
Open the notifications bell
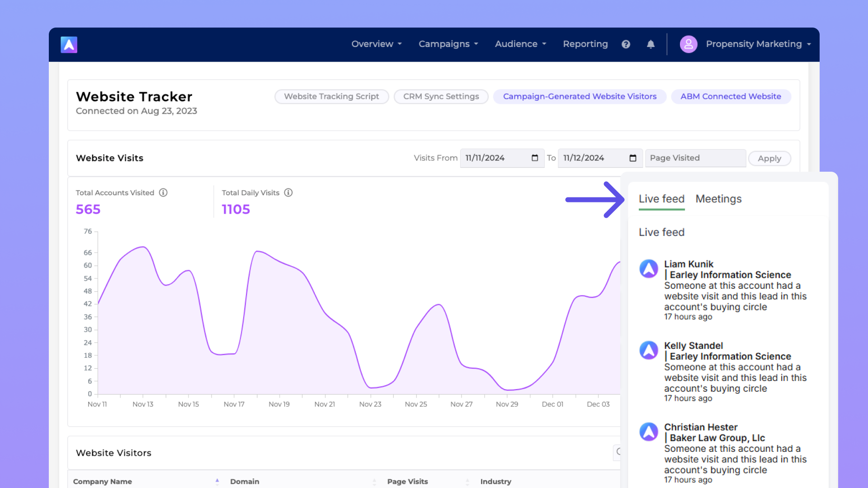tap(651, 44)
